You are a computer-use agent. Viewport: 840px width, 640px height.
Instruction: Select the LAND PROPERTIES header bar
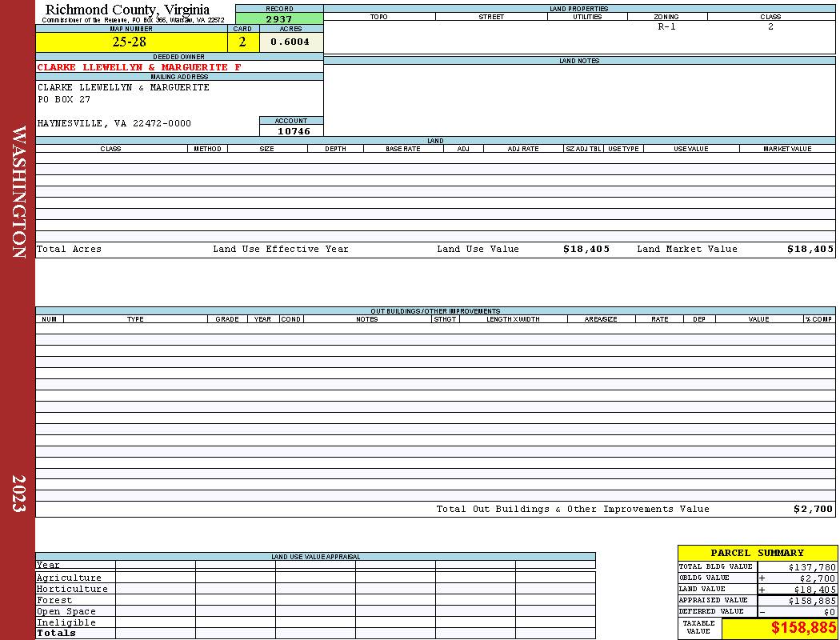tap(579, 9)
